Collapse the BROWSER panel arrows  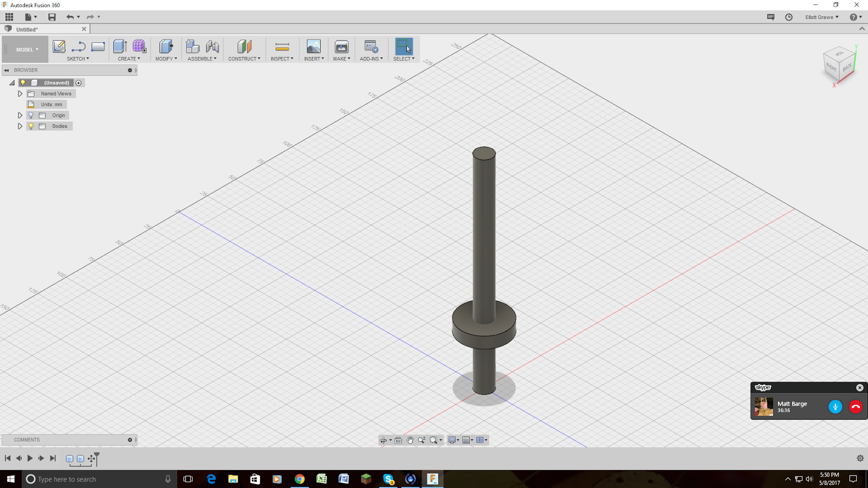pos(7,70)
